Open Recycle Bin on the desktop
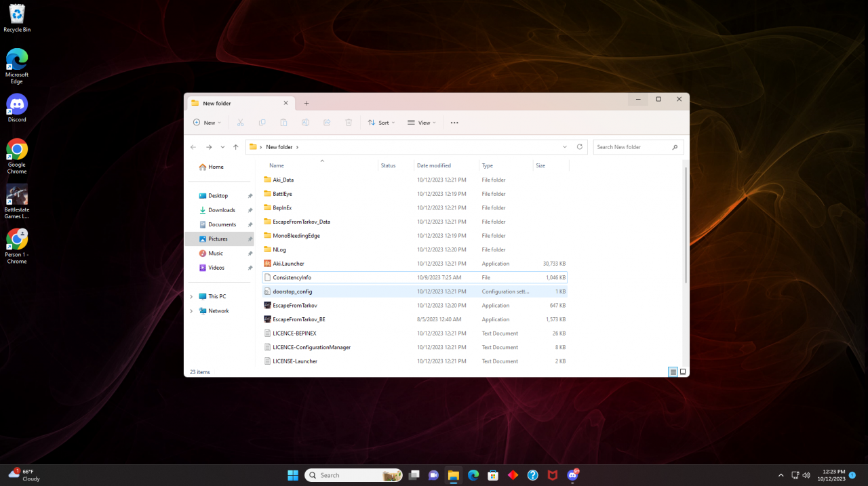Image resolution: width=868 pixels, height=486 pixels. click(x=17, y=18)
